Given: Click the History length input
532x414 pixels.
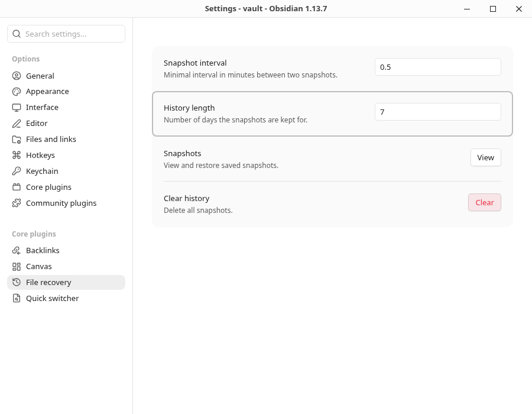Looking at the screenshot, I should tap(437, 112).
